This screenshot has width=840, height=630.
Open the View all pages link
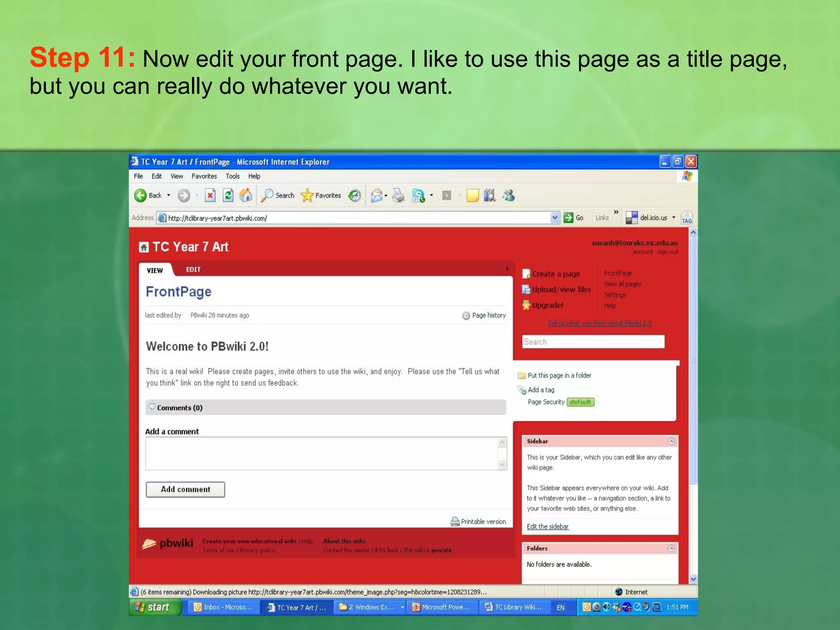(x=623, y=284)
